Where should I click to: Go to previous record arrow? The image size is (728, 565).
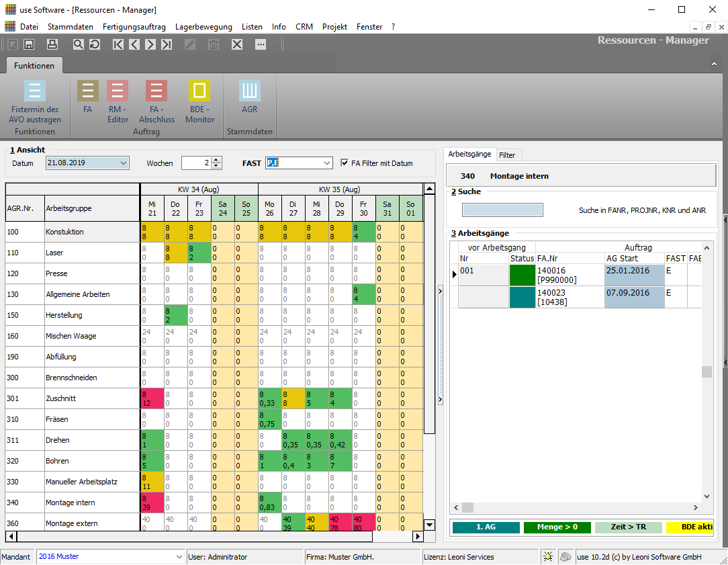(134, 44)
